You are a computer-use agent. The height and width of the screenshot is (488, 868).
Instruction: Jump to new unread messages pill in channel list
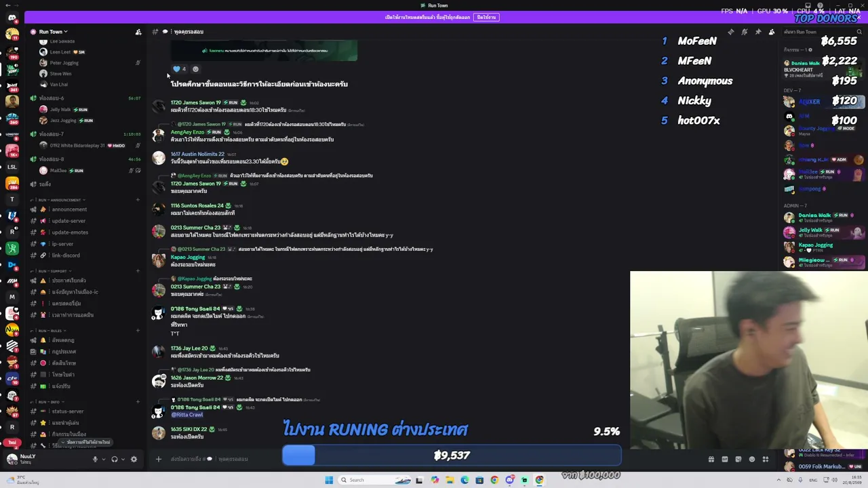[86, 443]
